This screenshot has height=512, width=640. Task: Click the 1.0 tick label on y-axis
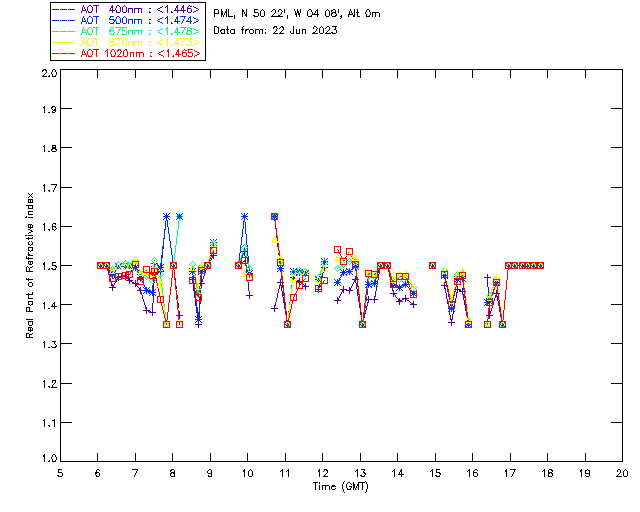(47, 460)
